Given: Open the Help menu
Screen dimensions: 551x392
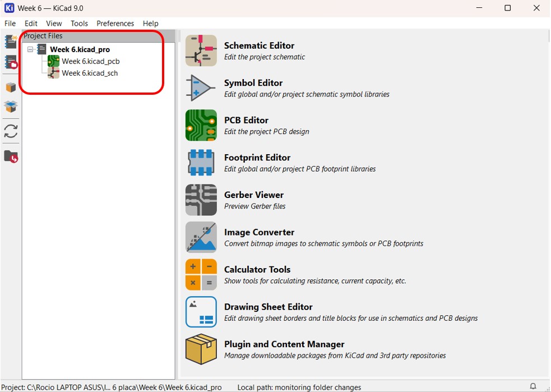Looking at the screenshot, I should click(150, 23).
